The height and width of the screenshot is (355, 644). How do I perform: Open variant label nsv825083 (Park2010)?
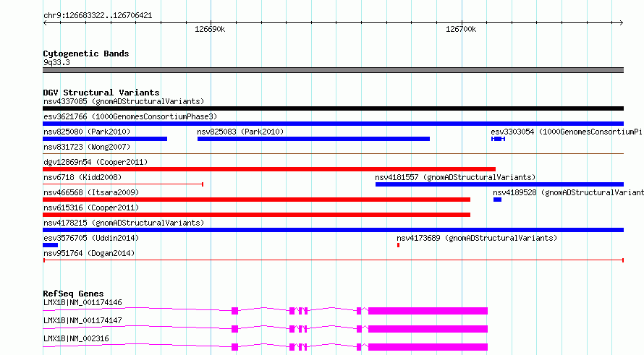tap(240, 132)
